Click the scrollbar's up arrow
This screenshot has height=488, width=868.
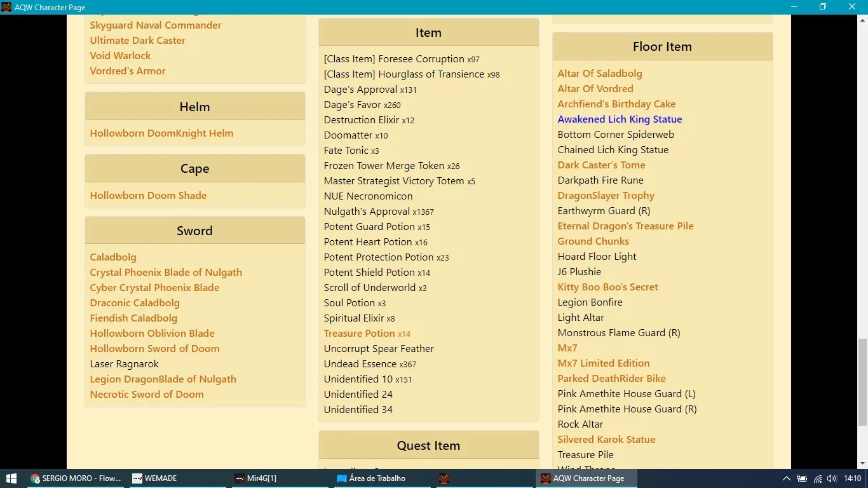tap(862, 20)
